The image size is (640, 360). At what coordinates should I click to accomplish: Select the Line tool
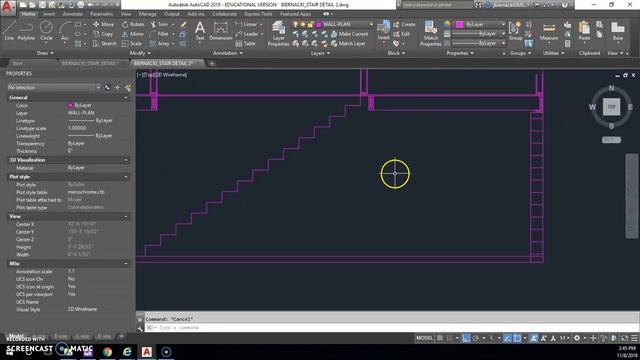9,30
